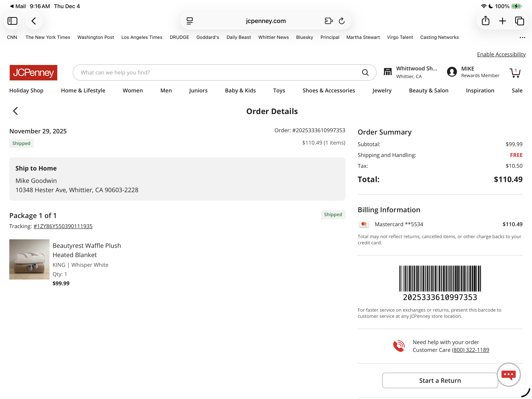This screenshot has height=399, width=532.
Task: Open a new browser tab
Action: pyautogui.click(x=502, y=21)
